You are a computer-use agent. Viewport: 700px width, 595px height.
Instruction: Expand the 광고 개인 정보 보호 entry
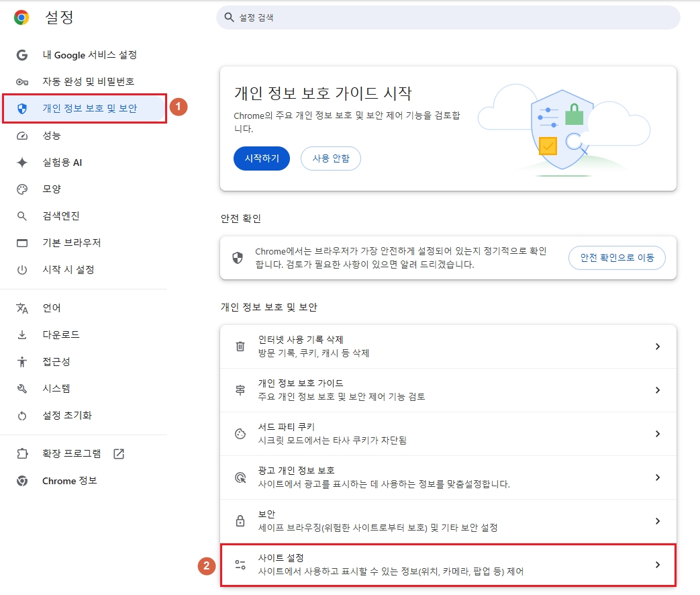tap(658, 477)
